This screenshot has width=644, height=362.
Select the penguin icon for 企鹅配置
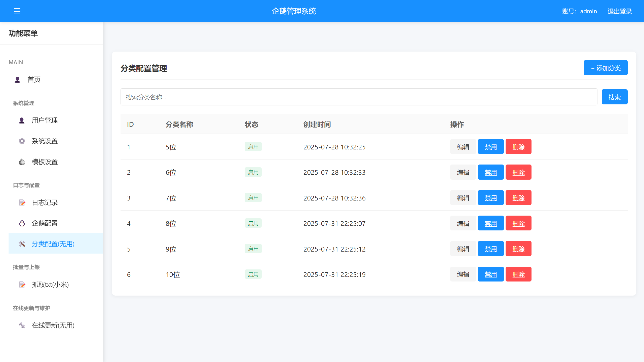point(22,223)
